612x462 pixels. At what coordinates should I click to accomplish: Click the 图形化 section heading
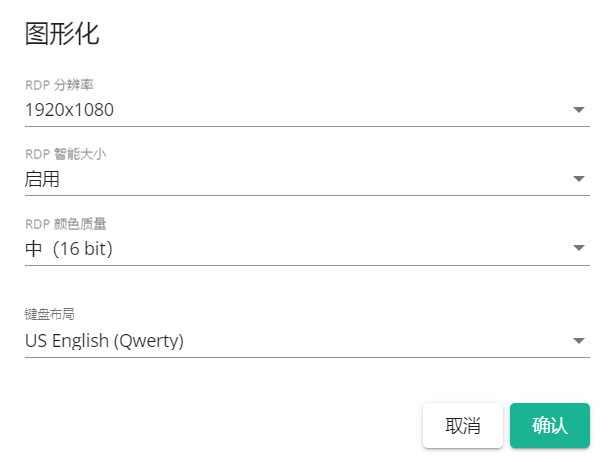(x=62, y=35)
